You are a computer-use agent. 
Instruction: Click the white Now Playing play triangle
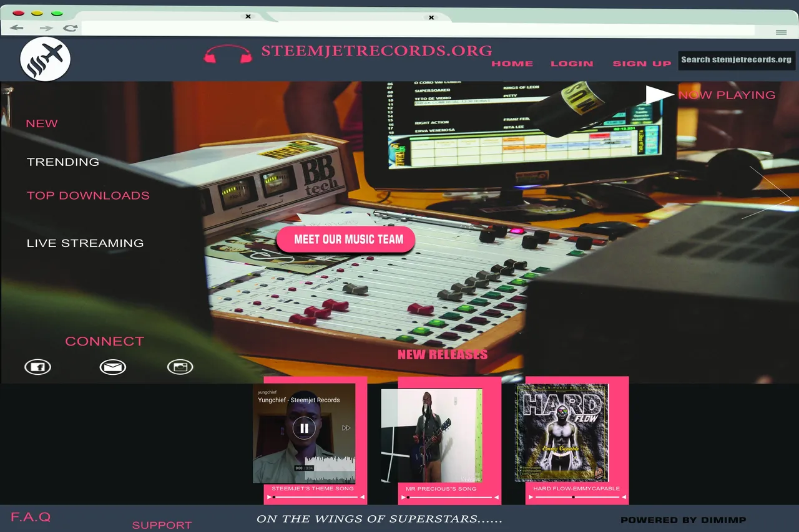click(659, 95)
